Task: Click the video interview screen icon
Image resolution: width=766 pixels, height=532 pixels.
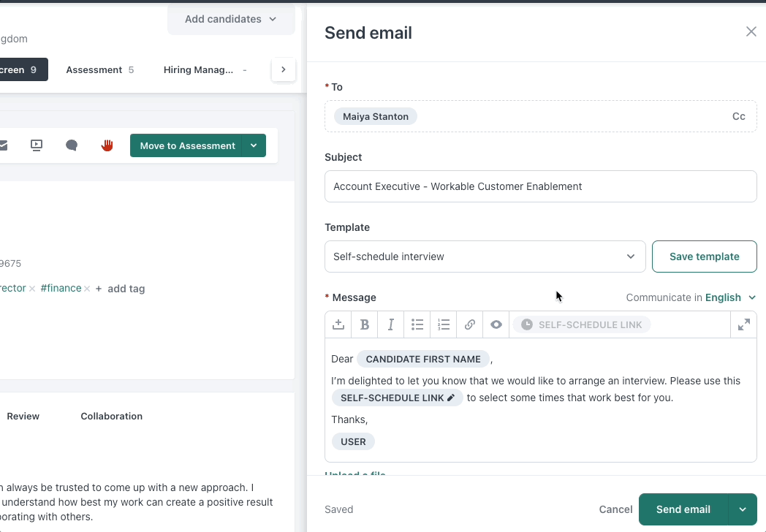Action: 37,145
